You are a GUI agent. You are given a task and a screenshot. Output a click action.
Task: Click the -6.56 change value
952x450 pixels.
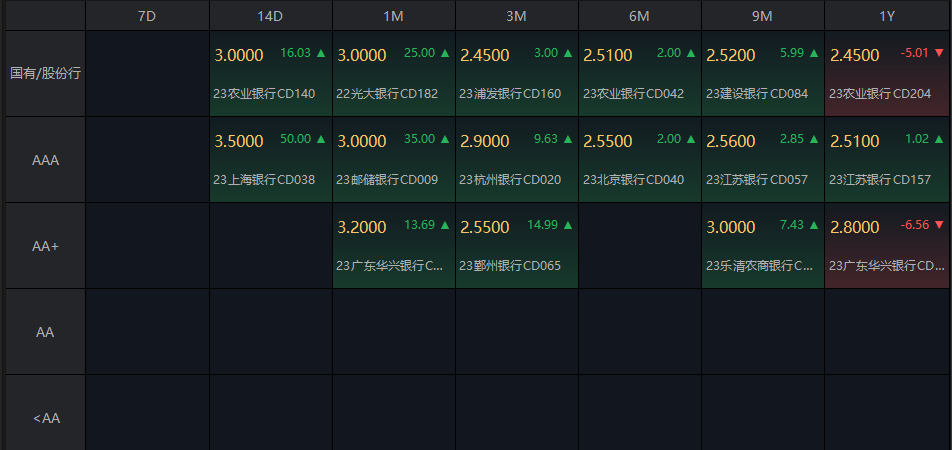pos(915,225)
